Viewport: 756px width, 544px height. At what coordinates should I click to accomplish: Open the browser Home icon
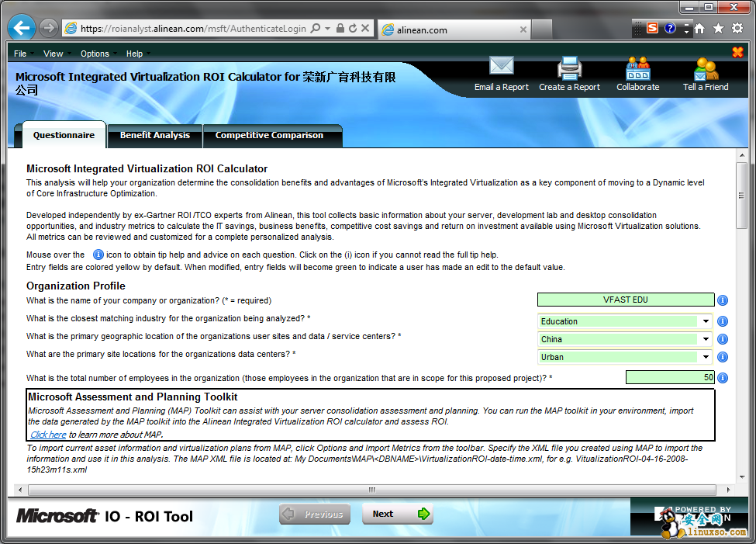point(699,29)
